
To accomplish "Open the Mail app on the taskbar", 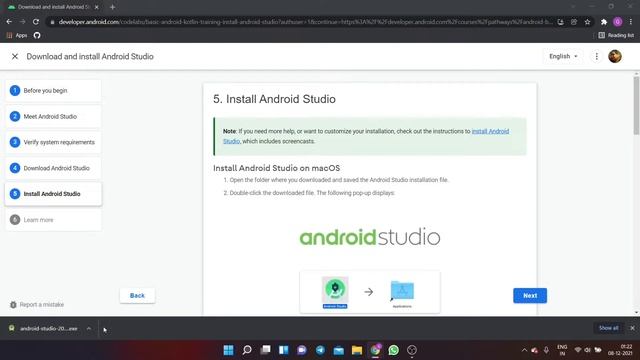I will (x=339, y=350).
